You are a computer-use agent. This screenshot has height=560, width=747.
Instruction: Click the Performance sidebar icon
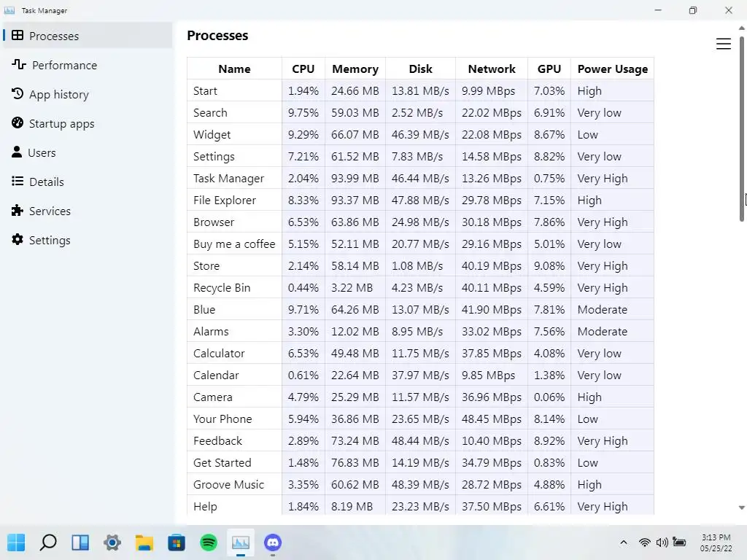[19, 65]
